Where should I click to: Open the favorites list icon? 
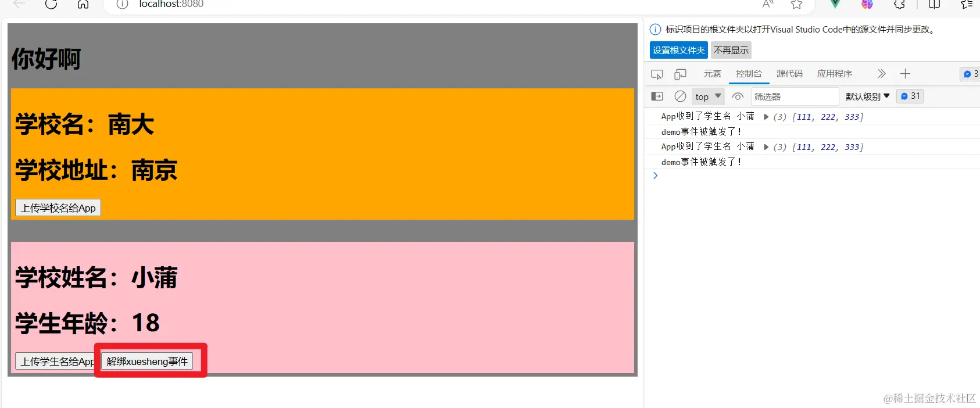click(x=967, y=4)
